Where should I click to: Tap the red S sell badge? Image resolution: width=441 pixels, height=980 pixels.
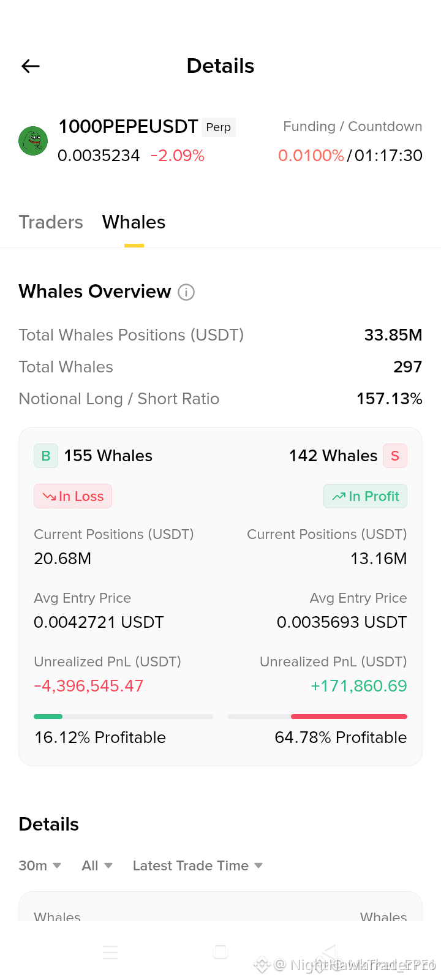(395, 456)
